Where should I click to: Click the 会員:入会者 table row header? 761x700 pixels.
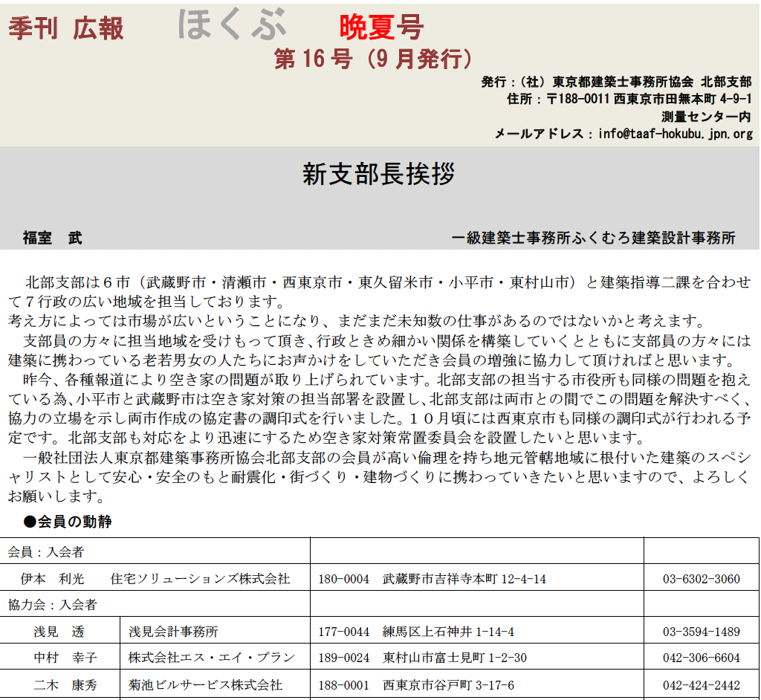point(46,552)
